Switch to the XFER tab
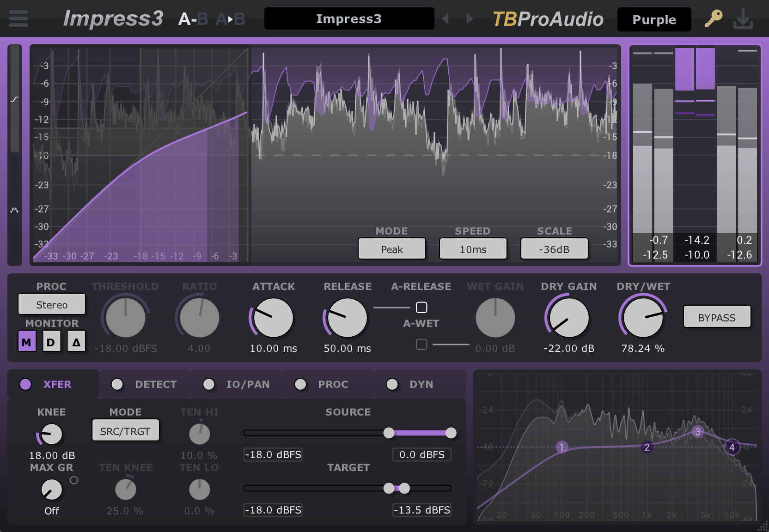Viewport: 769px width, 532px height. (x=53, y=384)
